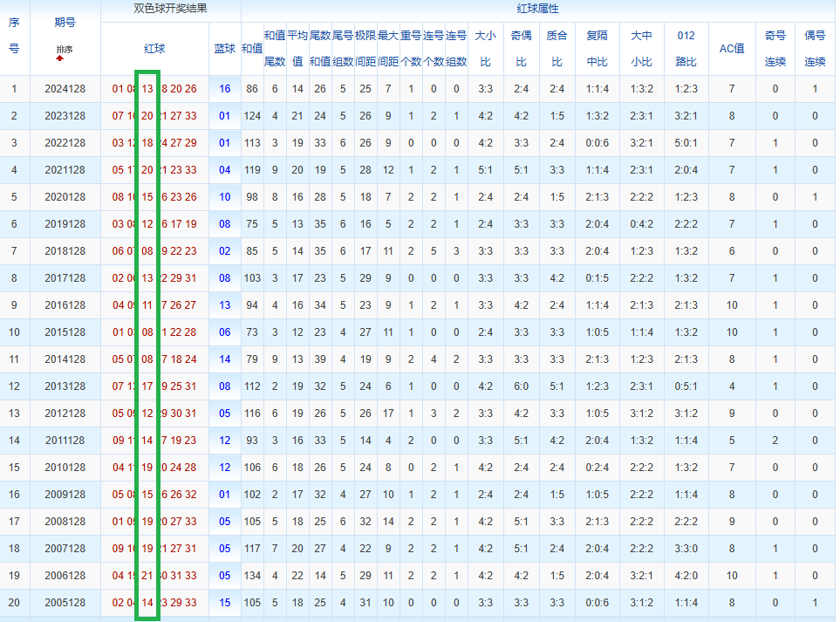Click the red sort arrow under 期号
This screenshot has height=622, width=840.
59,58
